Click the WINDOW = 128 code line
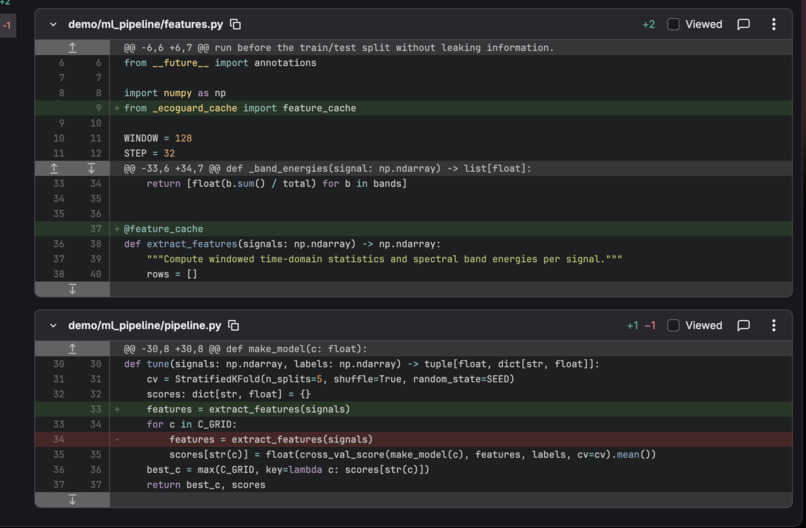 tap(413, 138)
